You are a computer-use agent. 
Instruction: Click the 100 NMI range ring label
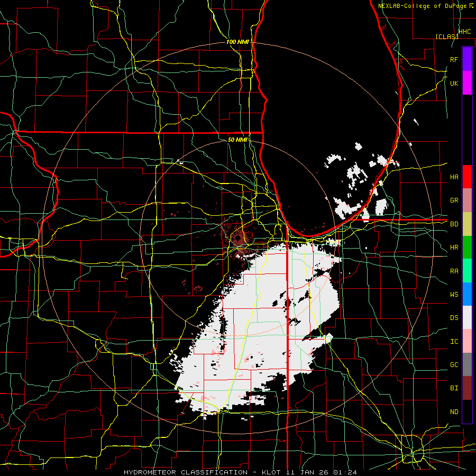237,42
